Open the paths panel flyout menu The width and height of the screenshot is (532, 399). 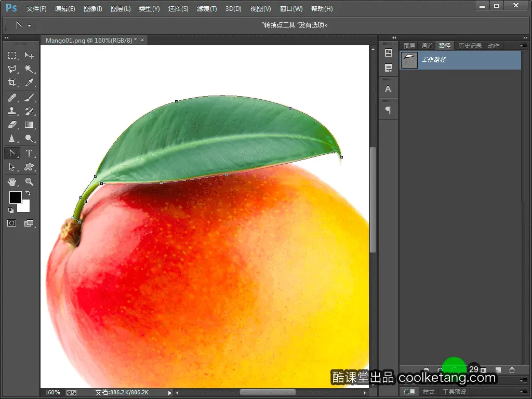pos(524,46)
